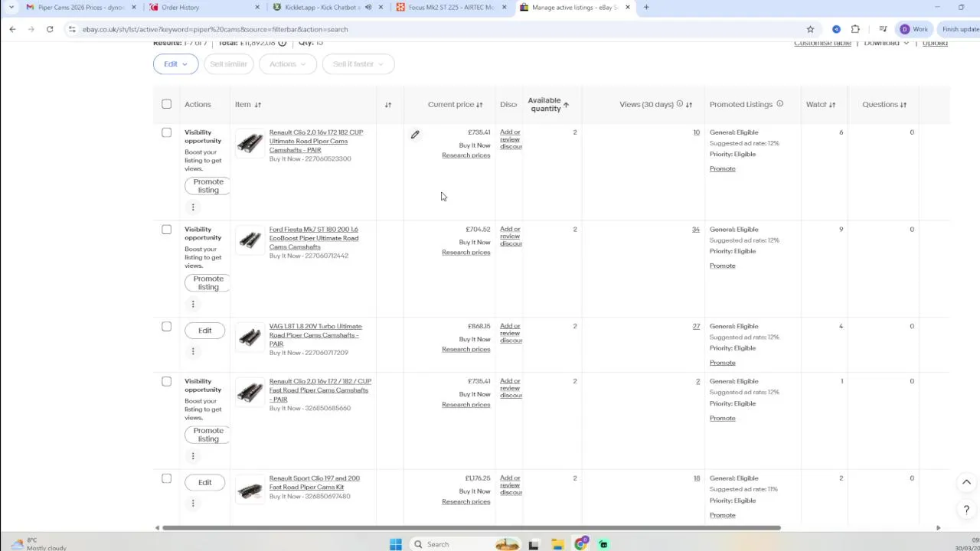This screenshot has height=551, width=980.
Task: Click Views (30 days) info icon
Action: pyautogui.click(x=679, y=104)
